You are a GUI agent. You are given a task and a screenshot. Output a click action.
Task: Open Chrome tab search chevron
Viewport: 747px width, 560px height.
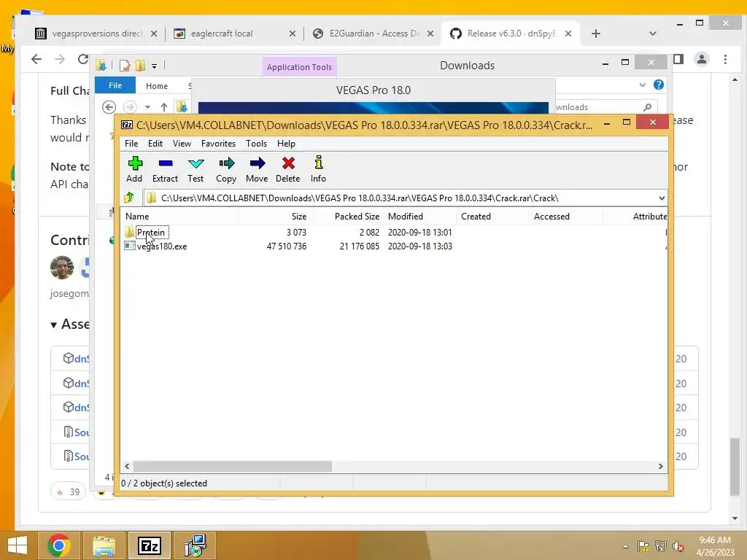(653, 34)
